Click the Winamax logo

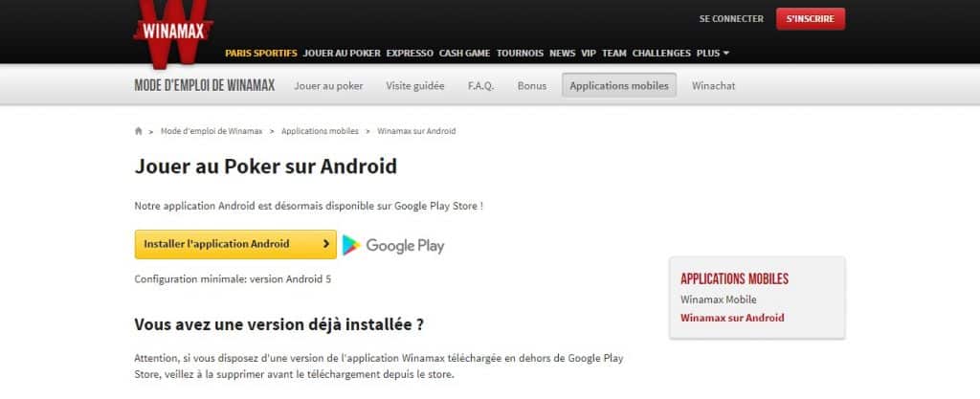pos(172,32)
